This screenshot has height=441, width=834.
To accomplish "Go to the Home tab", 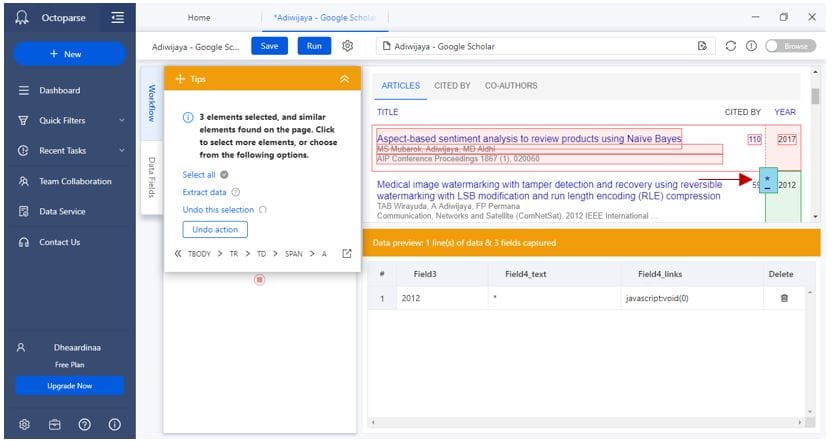I will 199,17.
